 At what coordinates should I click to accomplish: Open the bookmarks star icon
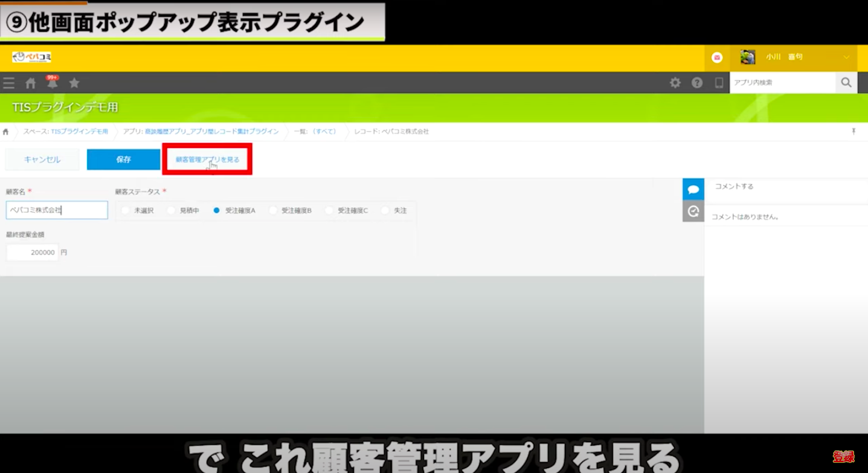(74, 83)
